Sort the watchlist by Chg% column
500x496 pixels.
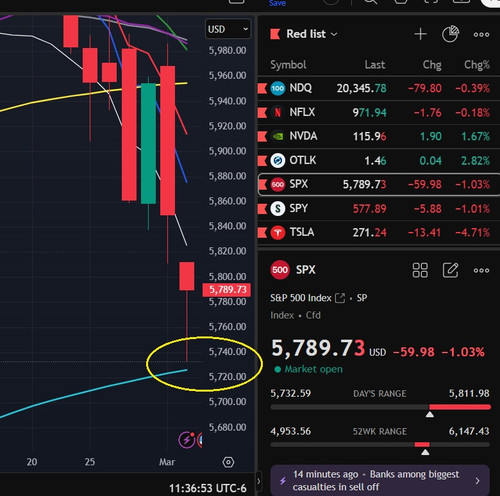pyautogui.click(x=477, y=65)
